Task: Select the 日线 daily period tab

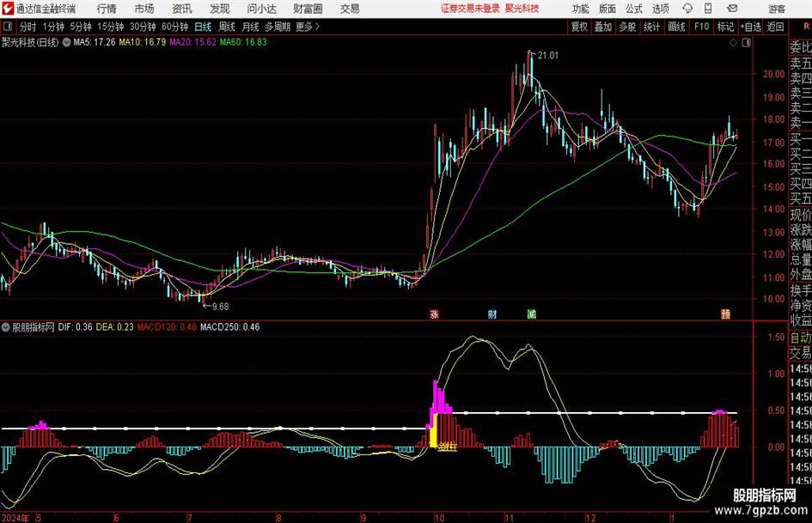Action: point(203,27)
